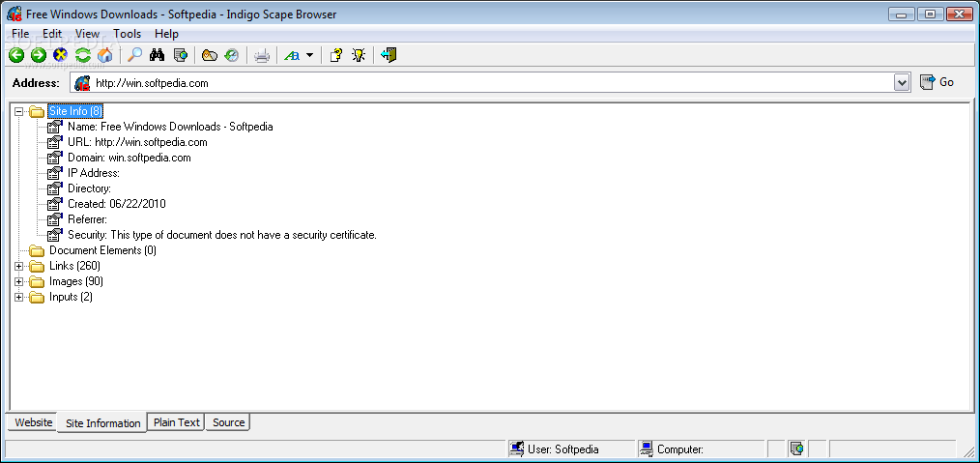Switch to the Plain Text tab
This screenshot has width=980, height=463.
[x=176, y=422]
